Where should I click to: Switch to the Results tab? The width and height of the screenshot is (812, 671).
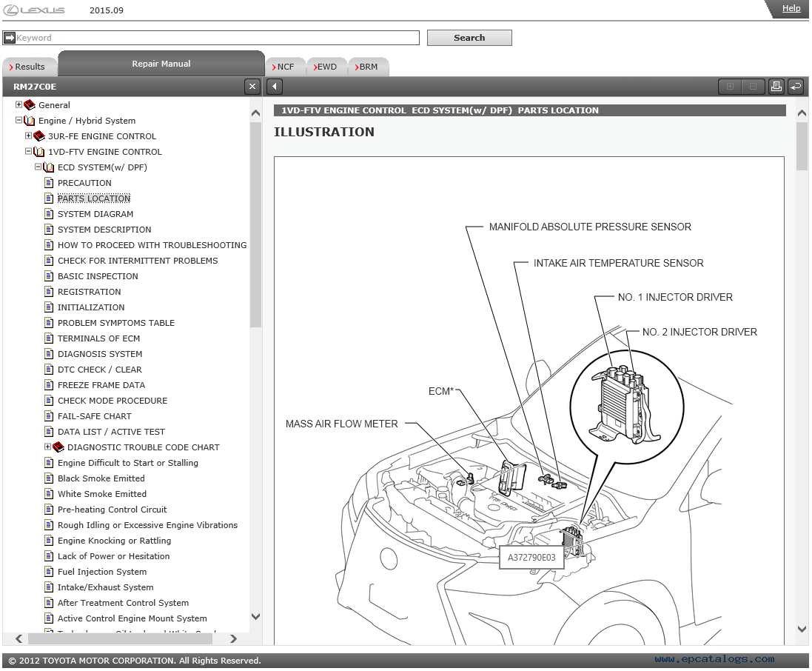click(x=30, y=67)
